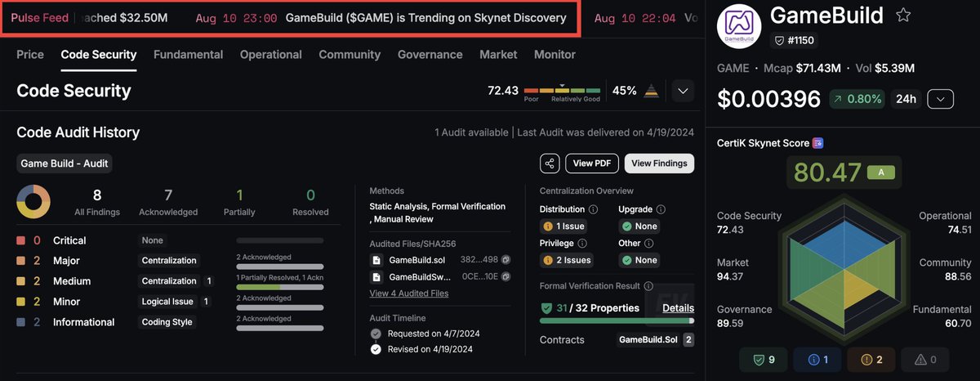Click the Logical Issue tag
Screen dimensions: 980x381
167,302
